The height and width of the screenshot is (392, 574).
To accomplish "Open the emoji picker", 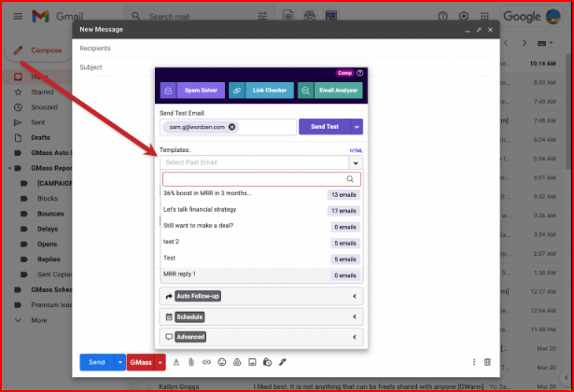I will click(x=222, y=362).
